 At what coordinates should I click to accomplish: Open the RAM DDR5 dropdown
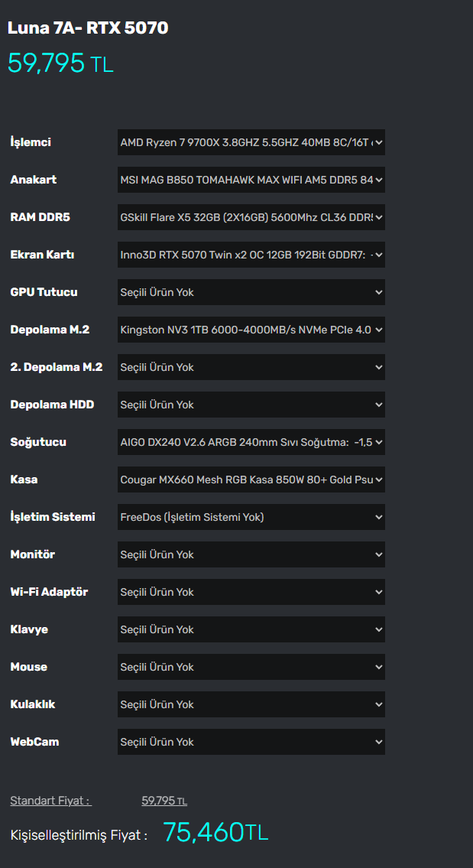[x=251, y=217]
